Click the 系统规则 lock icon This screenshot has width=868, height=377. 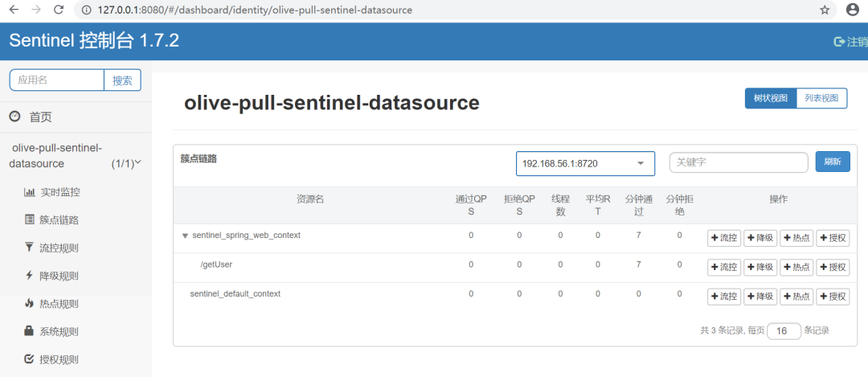(x=30, y=331)
